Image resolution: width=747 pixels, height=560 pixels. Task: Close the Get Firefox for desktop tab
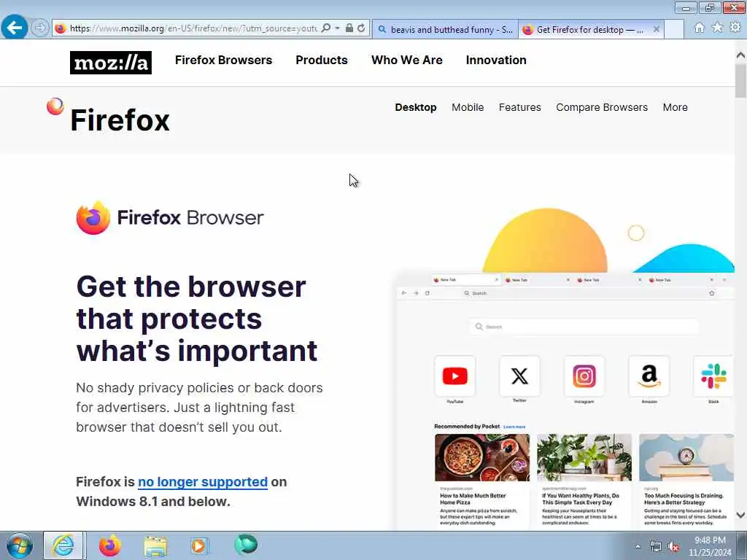(x=656, y=29)
